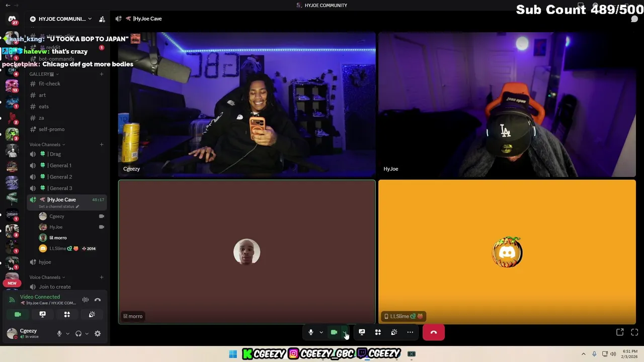
Task: Open the eats channel
Action: pyautogui.click(x=66, y=107)
